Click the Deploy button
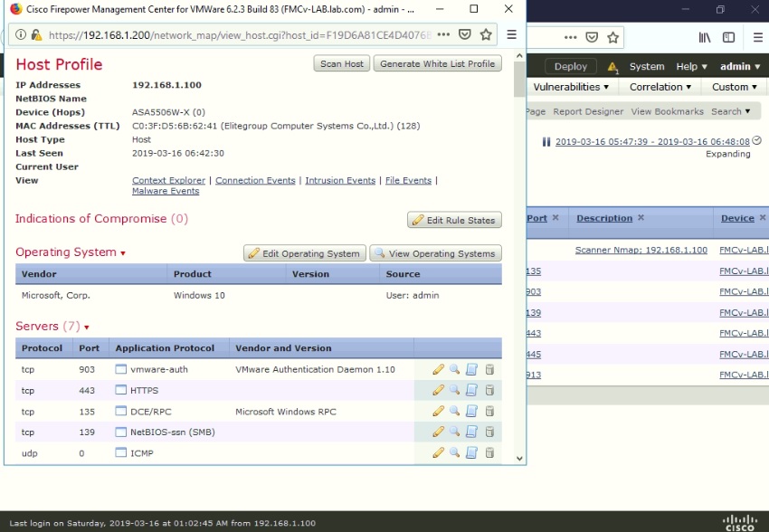 click(570, 67)
